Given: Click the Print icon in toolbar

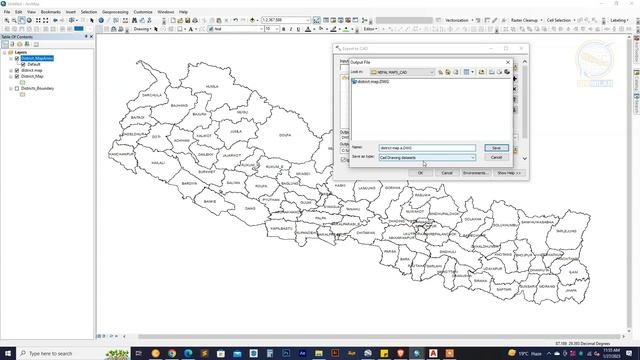Looking at the screenshot, I should coord(195,20).
